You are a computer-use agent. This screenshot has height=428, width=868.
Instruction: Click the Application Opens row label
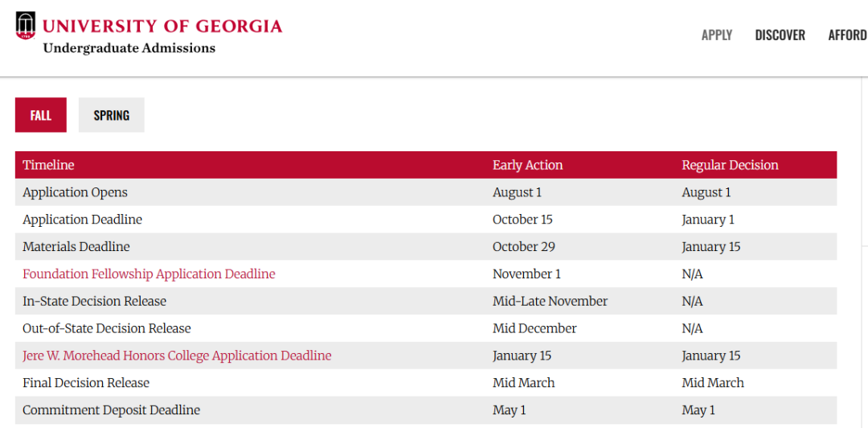pyautogui.click(x=75, y=192)
